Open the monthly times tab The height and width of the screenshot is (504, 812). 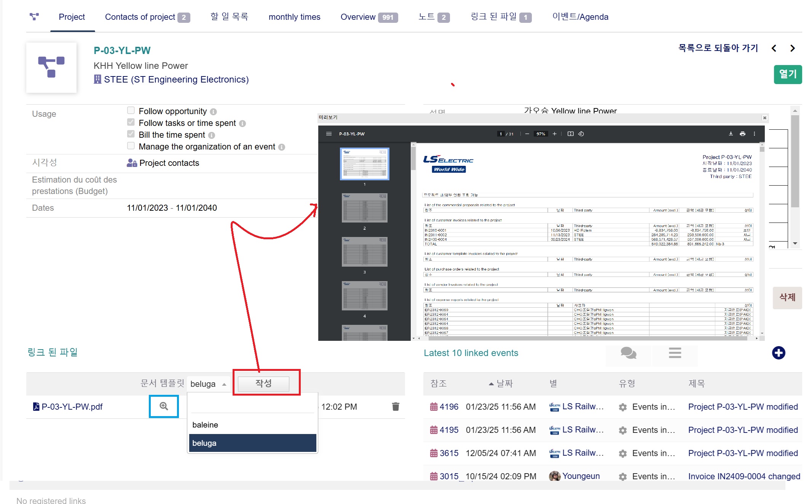coord(294,17)
